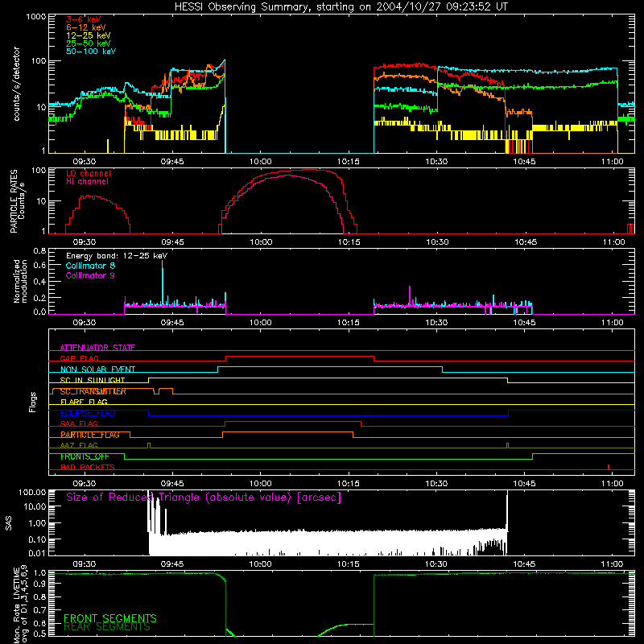This screenshot has width=644, height=644.
Task: Click the 100.00 tick label on SAS axis
Action: click(x=32, y=492)
